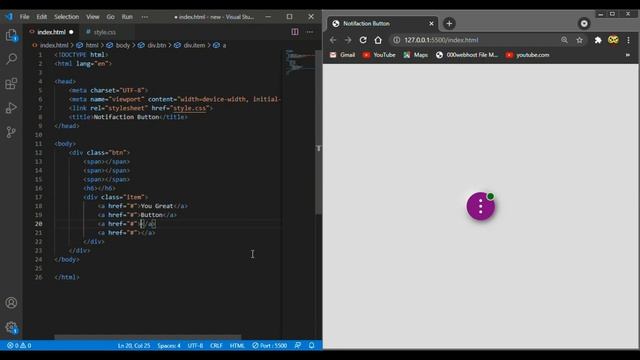Open the errors and warnings status item
Image resolution: width=640 pixels, height=360 pixels.
point(19,345)
